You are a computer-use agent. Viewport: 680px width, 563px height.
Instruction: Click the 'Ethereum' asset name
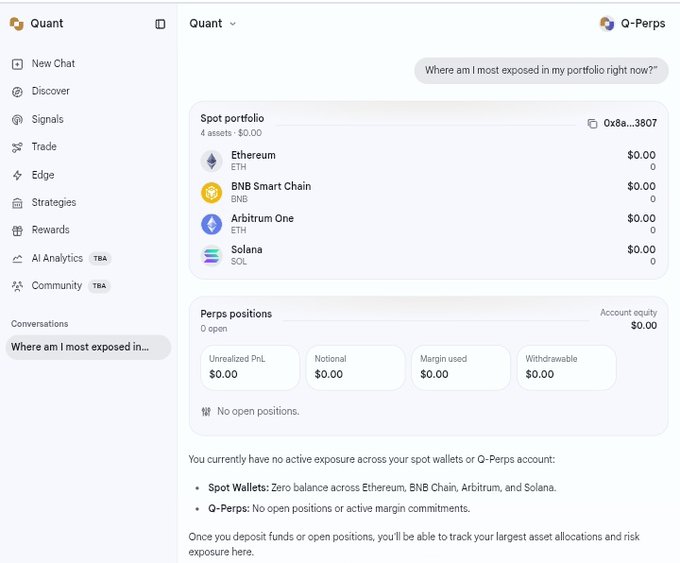pyautogui.click(x=253, y=155)
